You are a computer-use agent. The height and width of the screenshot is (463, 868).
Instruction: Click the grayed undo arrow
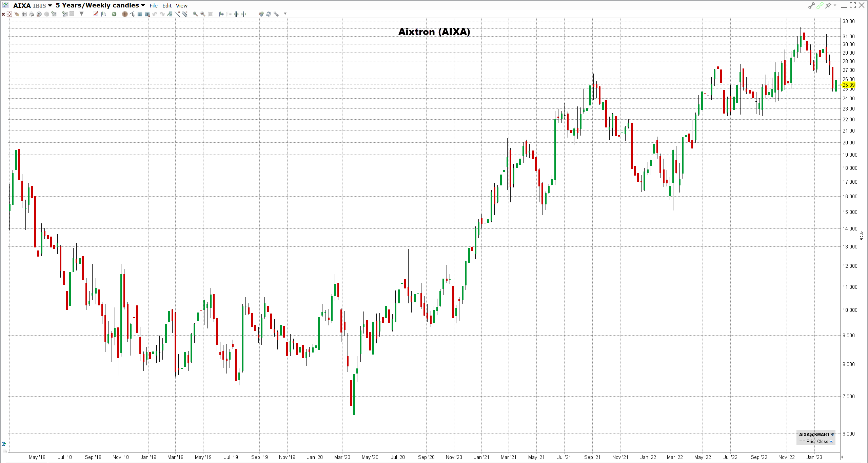point(155,14)
